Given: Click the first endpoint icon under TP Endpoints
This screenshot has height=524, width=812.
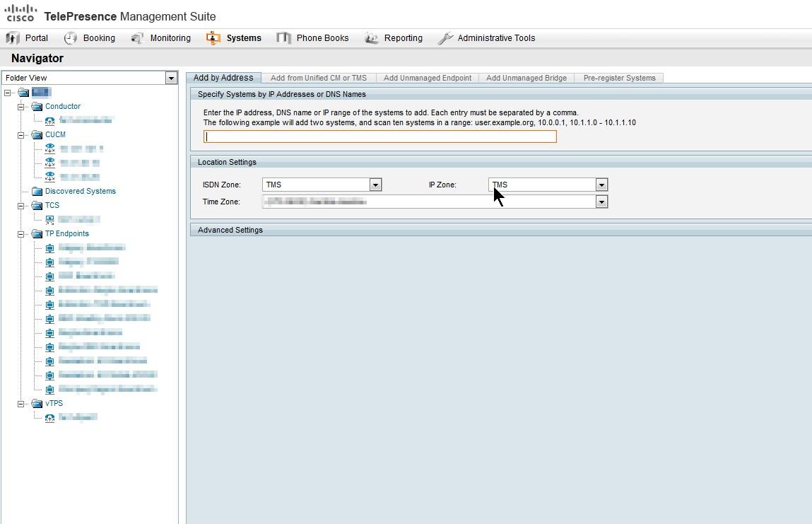Looking at the screenshot, I should pyautogui.click(x=49, y=248).
